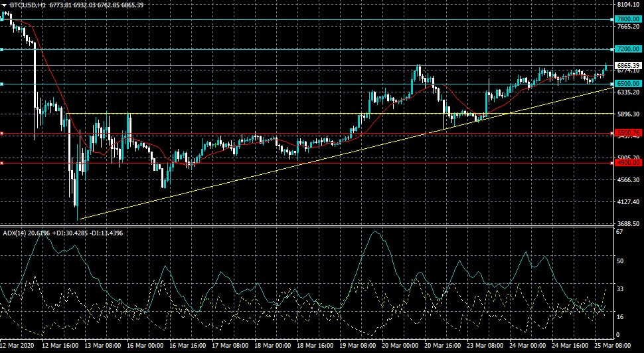Click the left handle of the 7800 line

(x=1, y=19)
